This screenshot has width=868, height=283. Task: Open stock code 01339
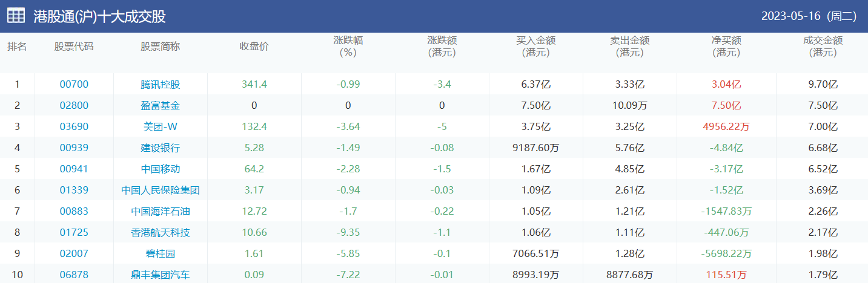click(x=74, y=190)
